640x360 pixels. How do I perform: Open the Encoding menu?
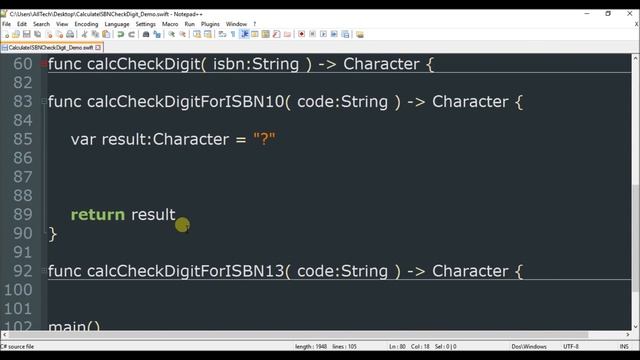point(86,24)
